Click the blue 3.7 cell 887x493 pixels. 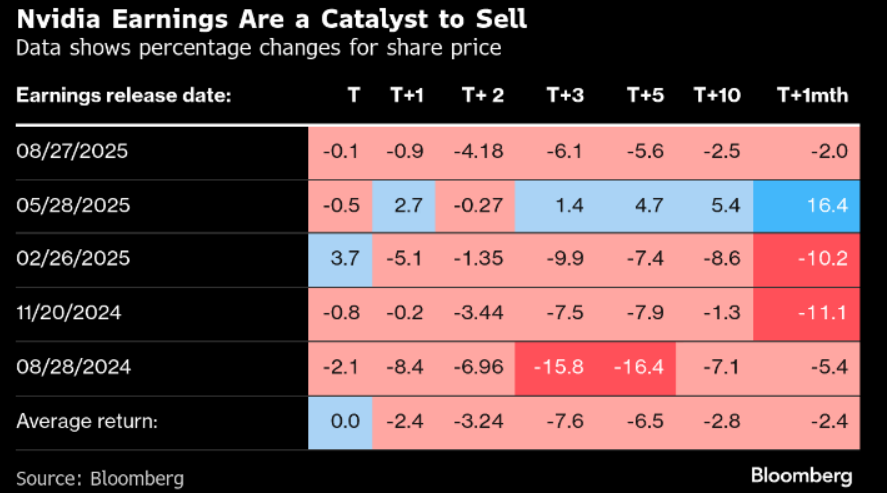pyautogui.click(x=341, y=260)
